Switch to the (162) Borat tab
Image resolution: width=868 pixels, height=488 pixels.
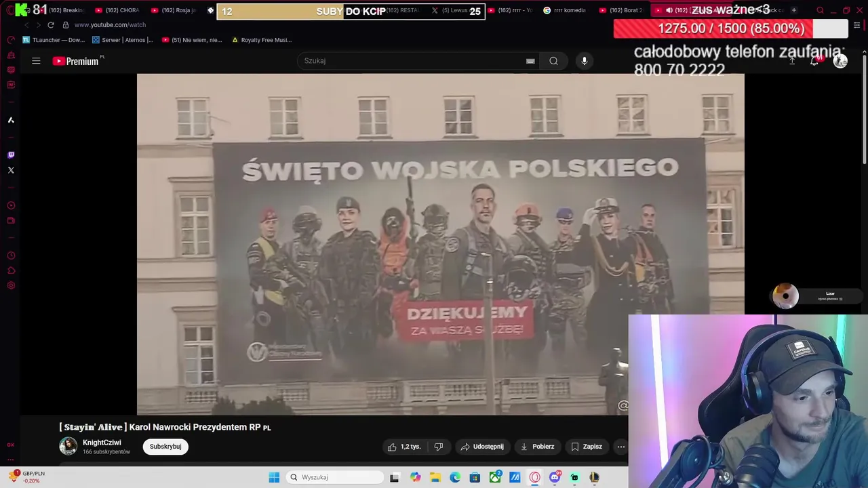click(621, 10)
